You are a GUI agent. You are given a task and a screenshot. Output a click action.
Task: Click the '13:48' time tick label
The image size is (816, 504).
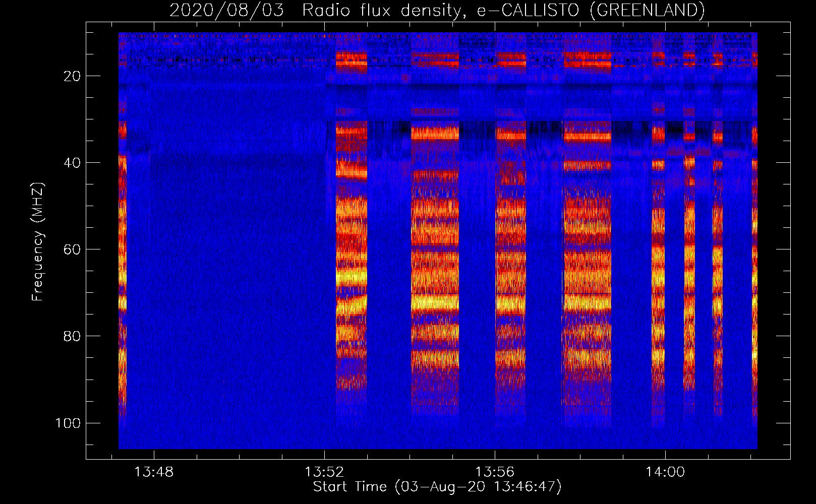[x=154, y=472]
